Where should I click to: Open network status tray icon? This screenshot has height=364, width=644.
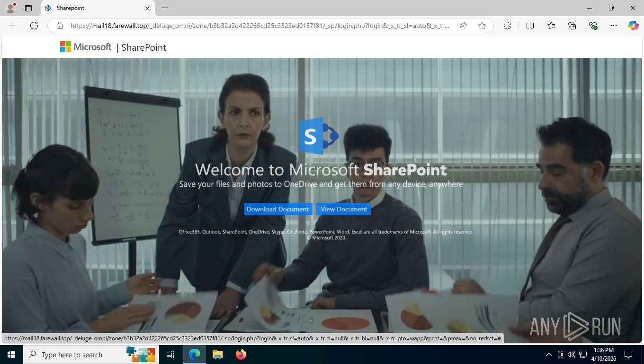pyautogui.click(x=583, y=355)
